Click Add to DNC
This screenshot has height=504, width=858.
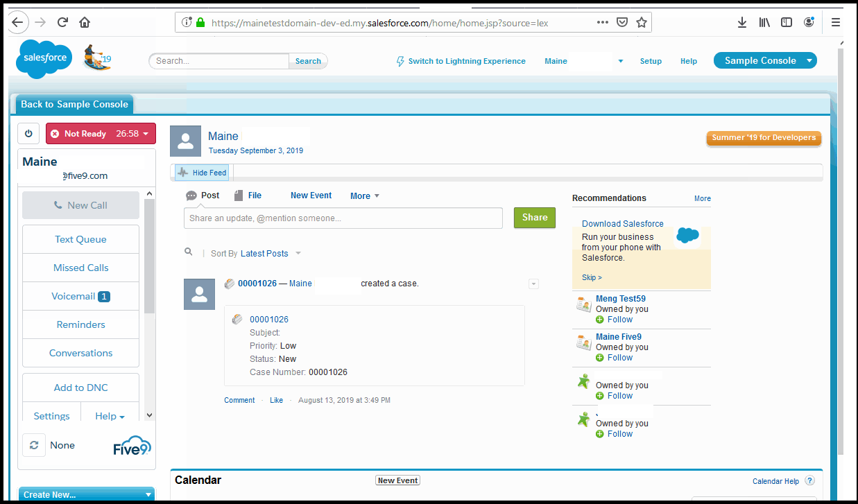coord(80,388)
